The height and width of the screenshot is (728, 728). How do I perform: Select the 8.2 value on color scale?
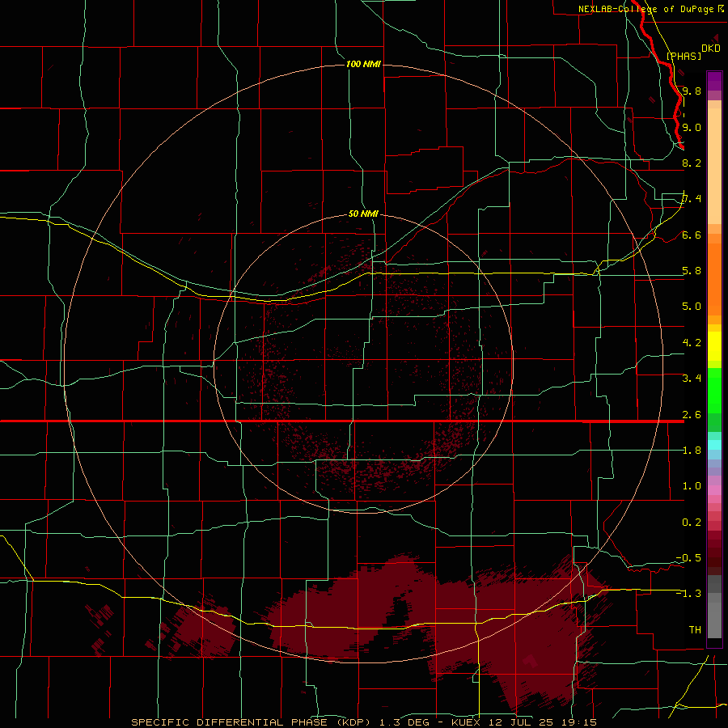click(x=692, y=163)
